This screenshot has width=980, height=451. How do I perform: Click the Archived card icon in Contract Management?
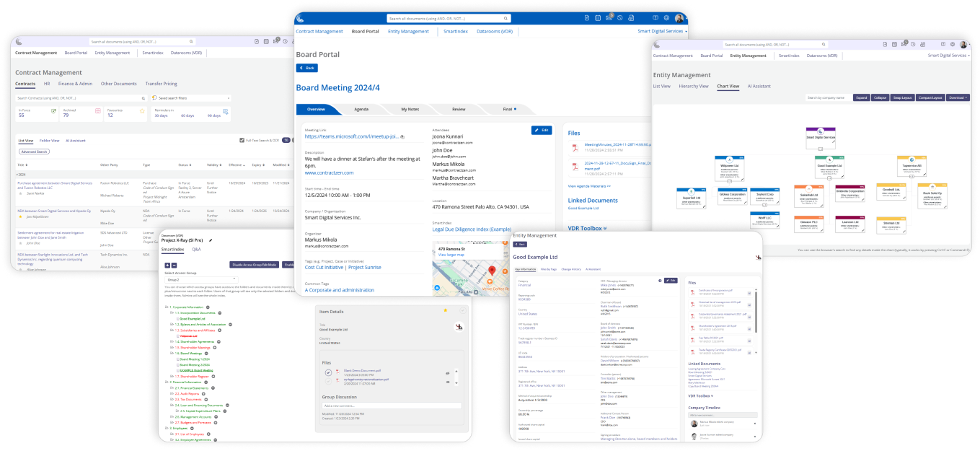point(98,111)
